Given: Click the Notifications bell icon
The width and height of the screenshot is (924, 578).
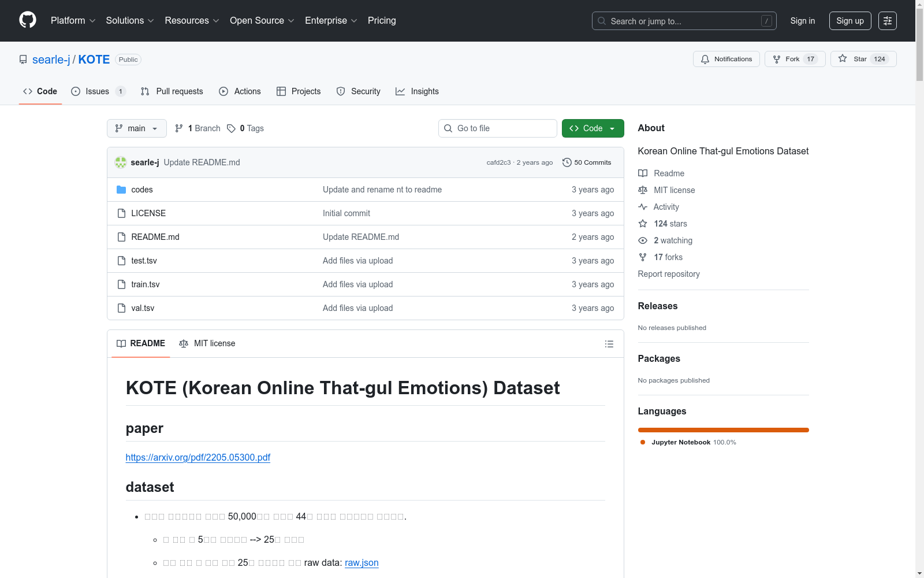Looking at the screenshot, I should click(705, 59).
